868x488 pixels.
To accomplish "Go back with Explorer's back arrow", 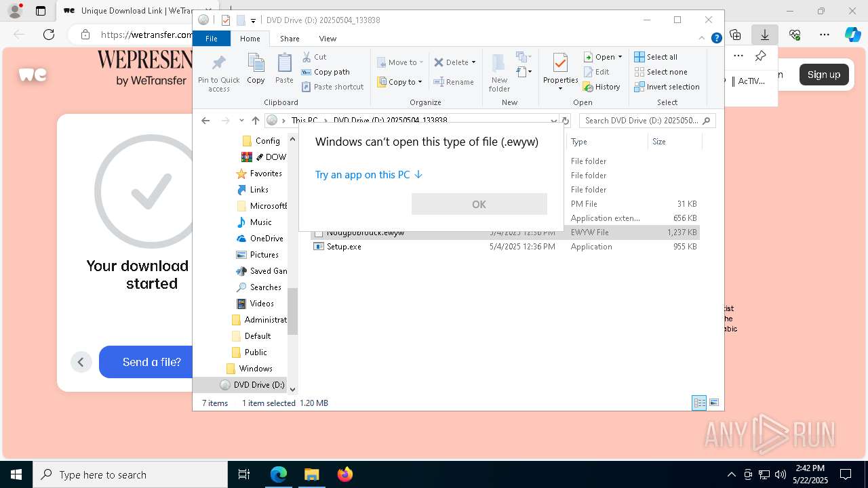I will coord(205,121).
